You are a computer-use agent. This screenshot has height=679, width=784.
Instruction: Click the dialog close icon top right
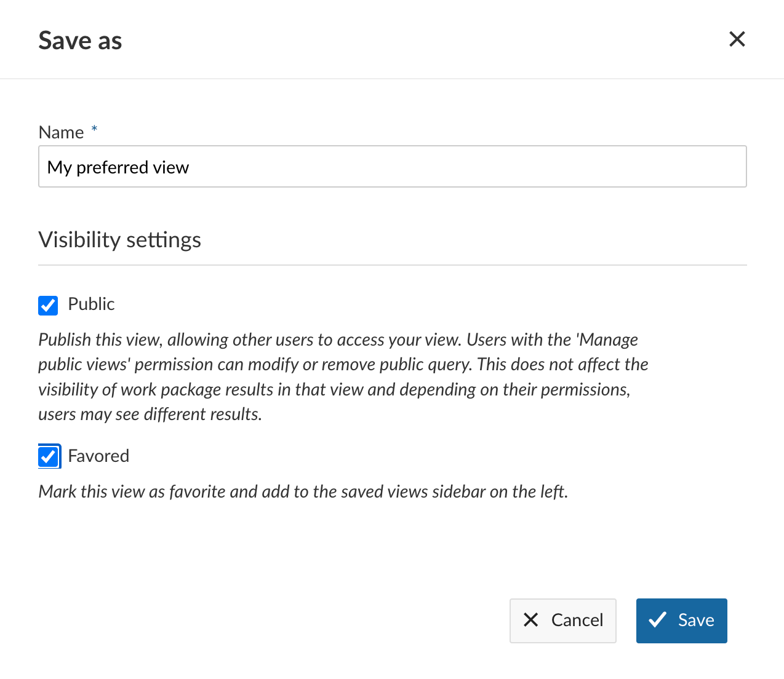click(x=737, y=39)
